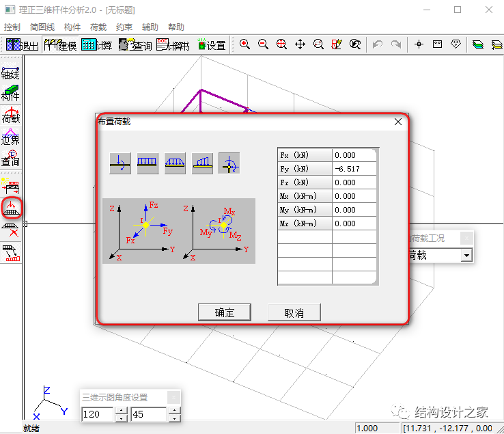Click the Fy value -6.517 cell
This screenshot has height=434, width=504.
[x=354, y=169]
